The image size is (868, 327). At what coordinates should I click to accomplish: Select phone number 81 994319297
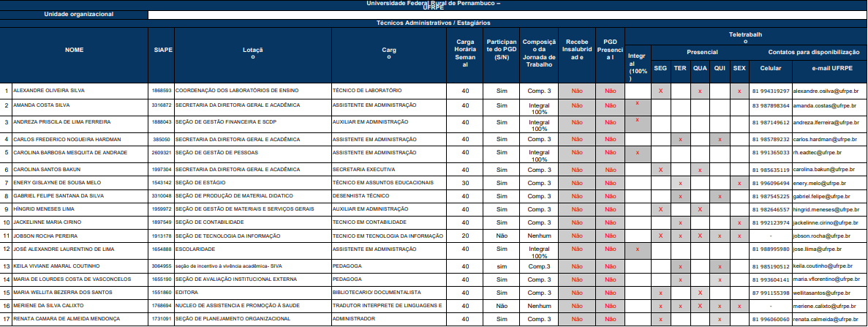(x=771, y=91)
